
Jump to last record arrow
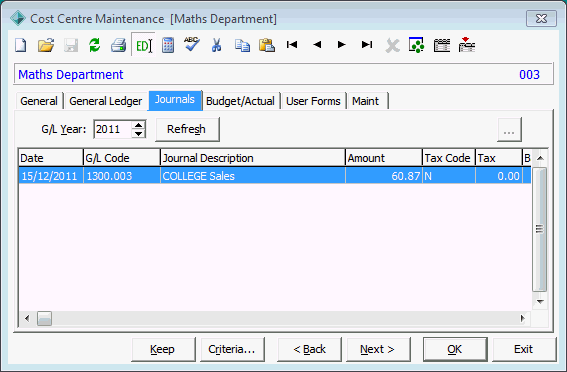[x=367, y=44]
